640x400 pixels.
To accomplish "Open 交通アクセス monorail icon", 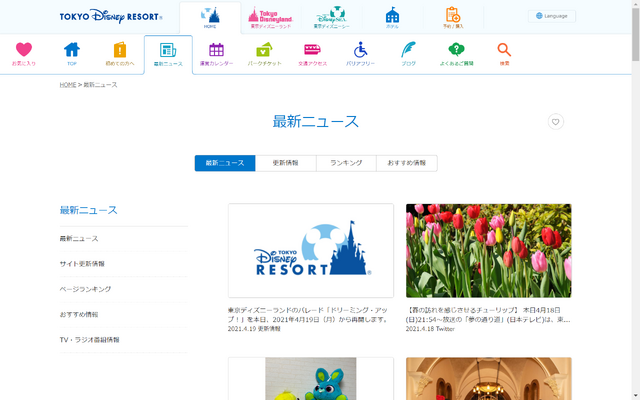I will click(x=312, y=50).
